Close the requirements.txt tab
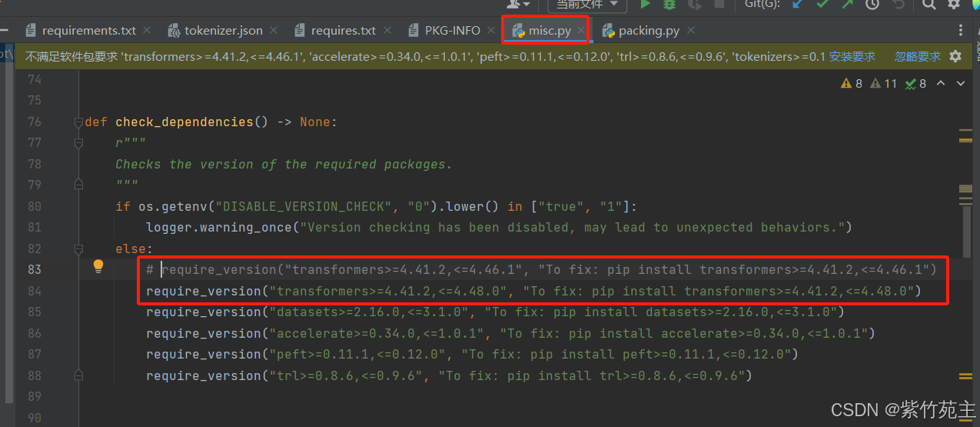Viewport: 980px width, 427px height. pyautogui.click(x=148, y=31)
